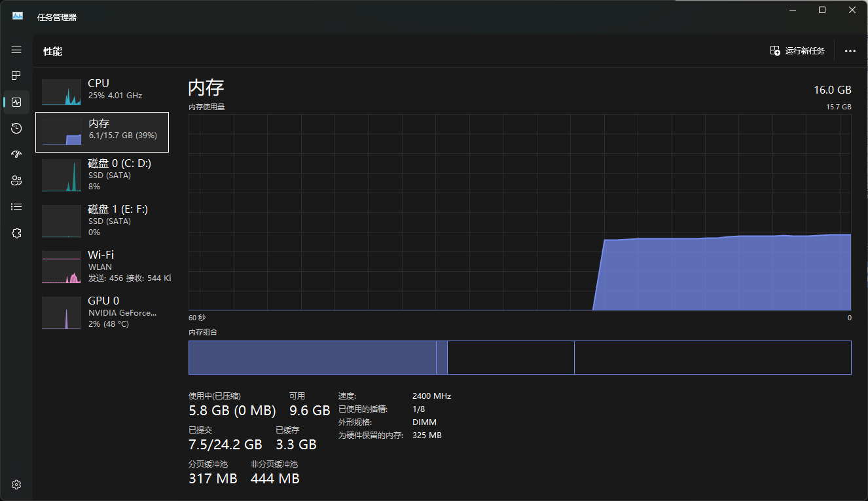Select the Performance page icon
Screen dimensions: 868x501
coord(16,102)
